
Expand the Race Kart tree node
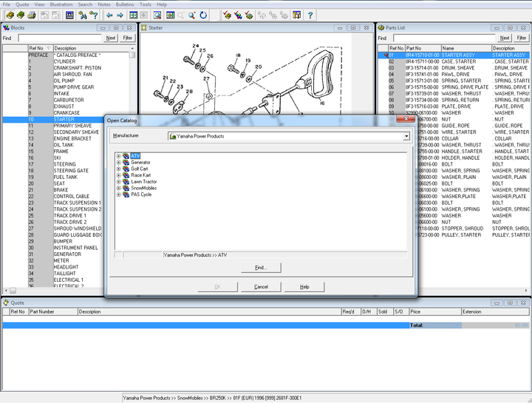[x=118, y=175]
